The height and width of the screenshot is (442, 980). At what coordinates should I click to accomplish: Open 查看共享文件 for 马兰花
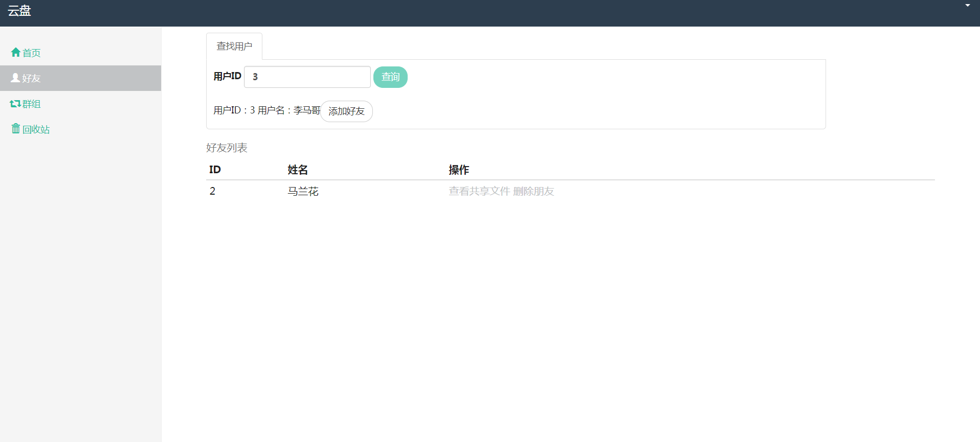pos(479,191)
